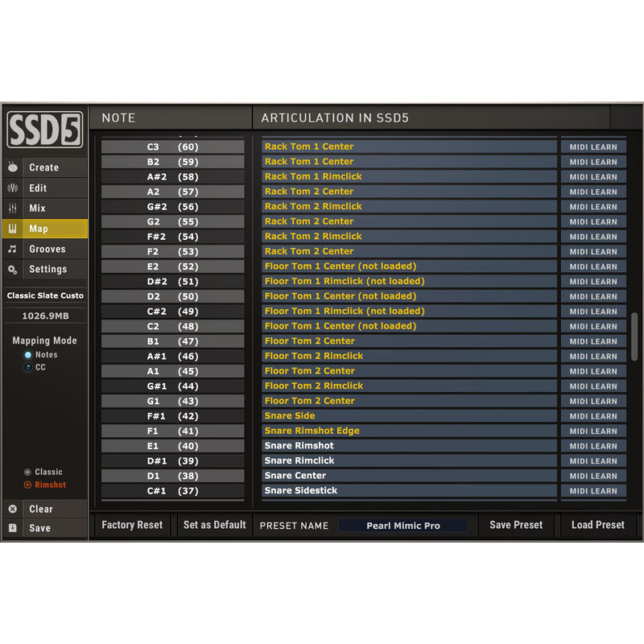
Task: Enable the Rimshot snare mode
Action: [x=28, y=485]
